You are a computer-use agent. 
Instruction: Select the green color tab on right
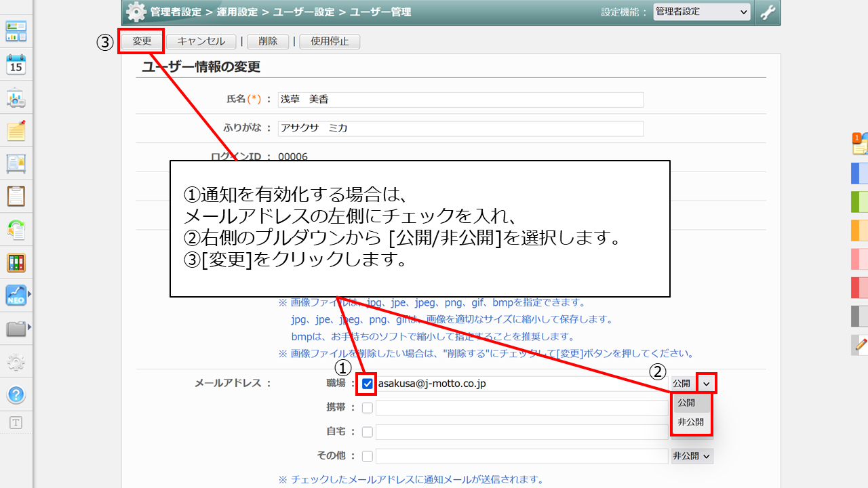860,202
